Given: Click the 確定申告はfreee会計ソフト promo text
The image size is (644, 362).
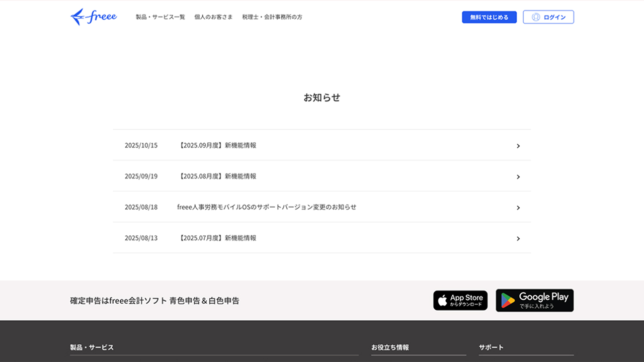Looking at the screenshot, I should point(154,300).
